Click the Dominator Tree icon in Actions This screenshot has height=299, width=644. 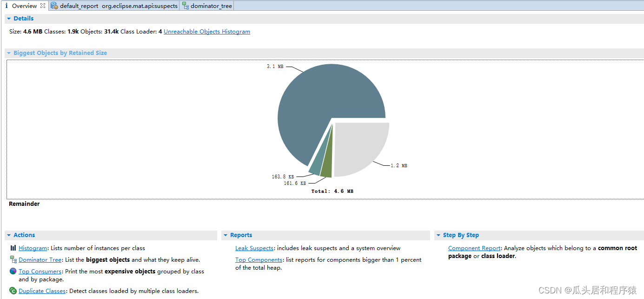(13, 260)
